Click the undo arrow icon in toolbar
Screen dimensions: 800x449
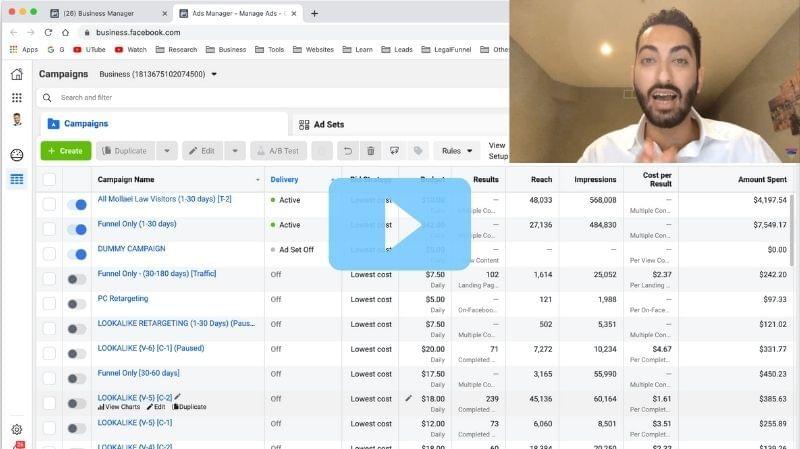point(347,151)
